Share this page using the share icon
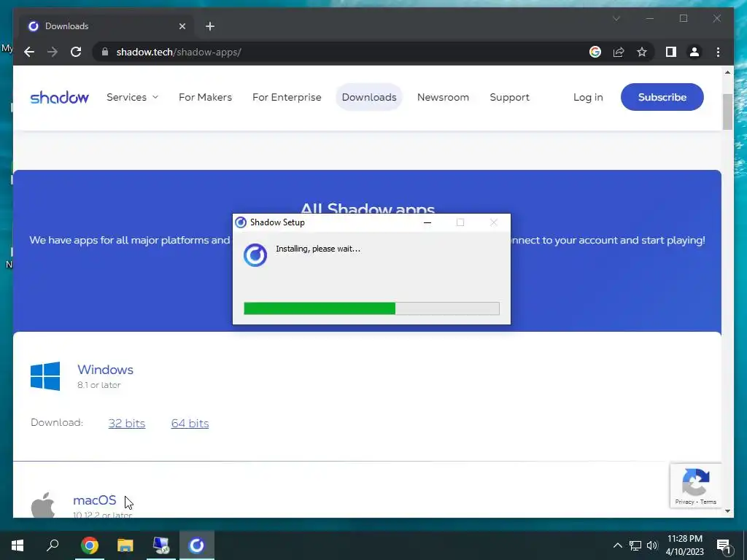Screen dimensions: 747x560 coord(619,52)
